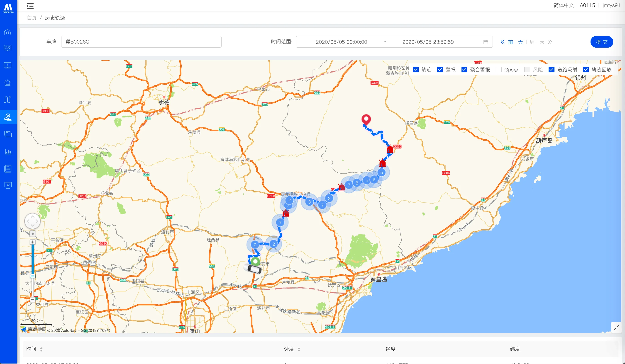Click the green start marker on the map
The image size is (625, 364).
click(x=255, y=262)
